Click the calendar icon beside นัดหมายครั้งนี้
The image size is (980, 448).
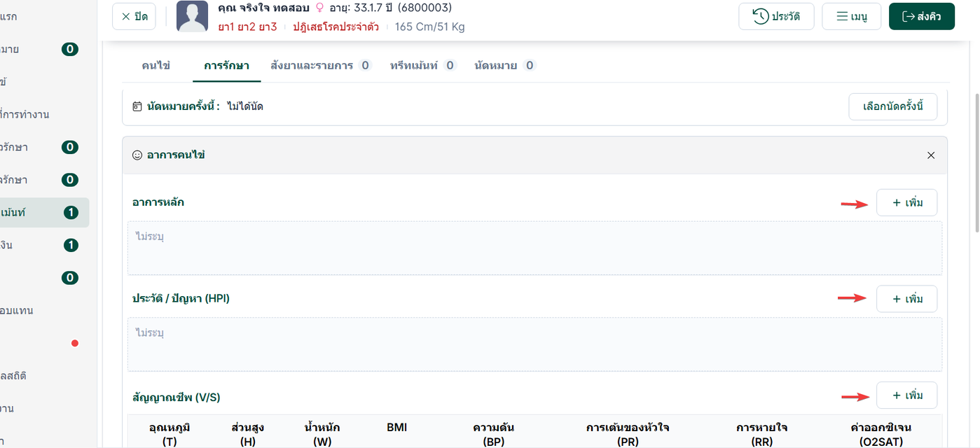click(x=137, y=106)
